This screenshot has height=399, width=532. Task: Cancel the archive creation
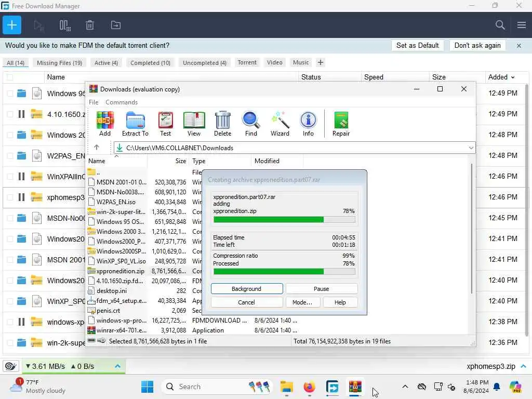[x=247, y=302]
